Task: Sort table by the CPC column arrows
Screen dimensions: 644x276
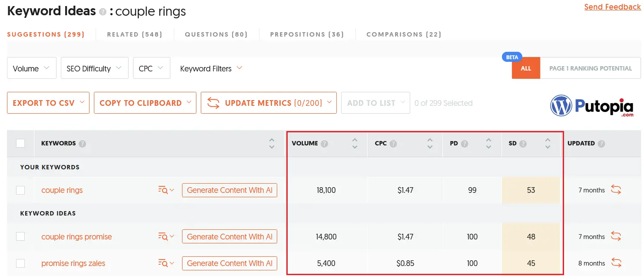Action: 430,144
